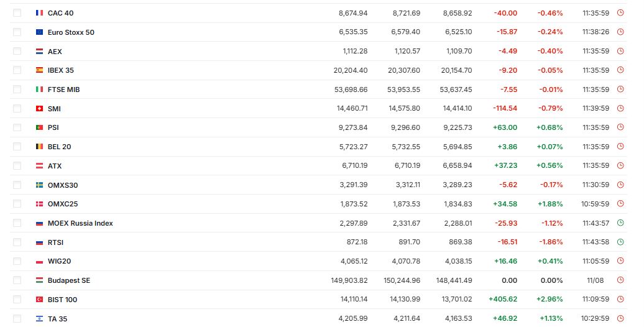Go to the Budapest SE index link
644x327 pixels.
pos(68,280)
